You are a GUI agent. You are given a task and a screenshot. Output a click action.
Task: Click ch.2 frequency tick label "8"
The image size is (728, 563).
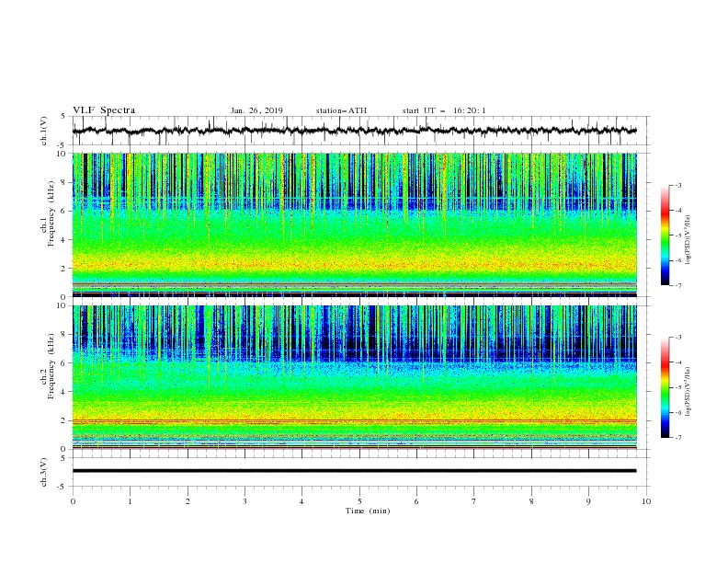point(63,335)
